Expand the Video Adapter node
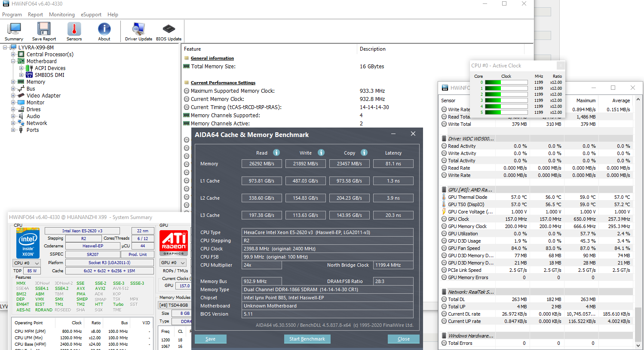 coord(13,96)
